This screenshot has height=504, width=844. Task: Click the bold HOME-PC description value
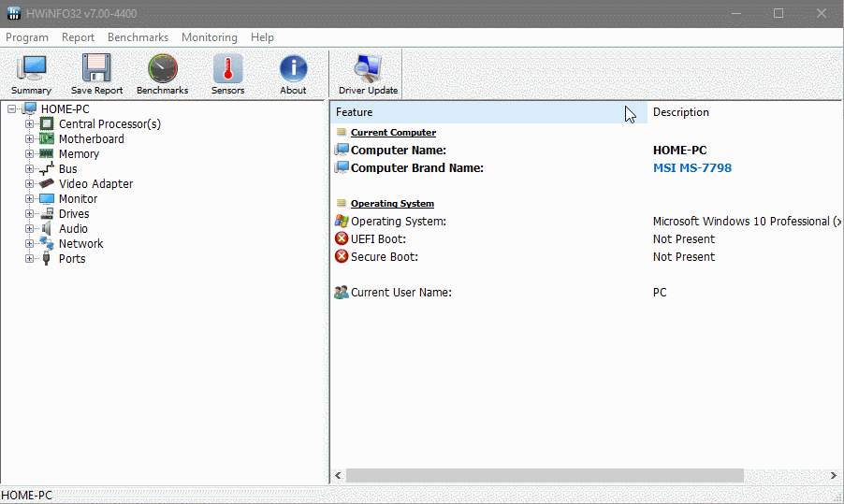[680, 150]
